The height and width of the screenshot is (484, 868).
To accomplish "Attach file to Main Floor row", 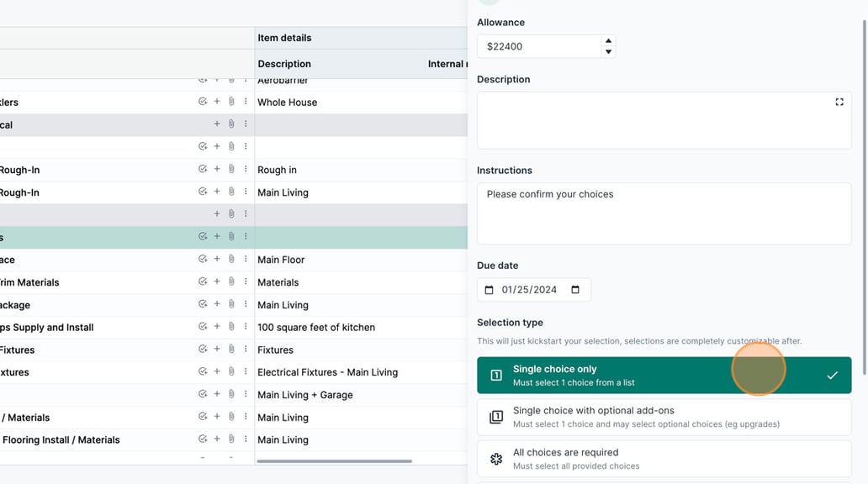I will [231, 260].
